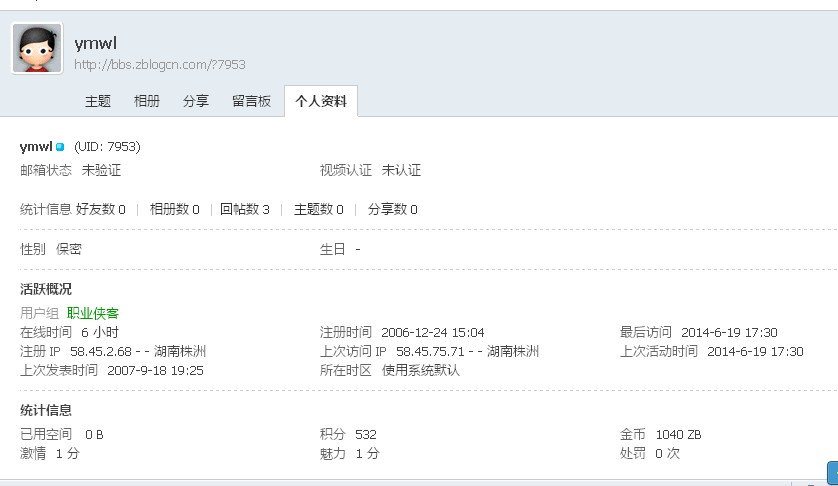Viewport: 838px width, 486px height.
Task: Click the ymwl username heading at top
Action: [96, 43]
